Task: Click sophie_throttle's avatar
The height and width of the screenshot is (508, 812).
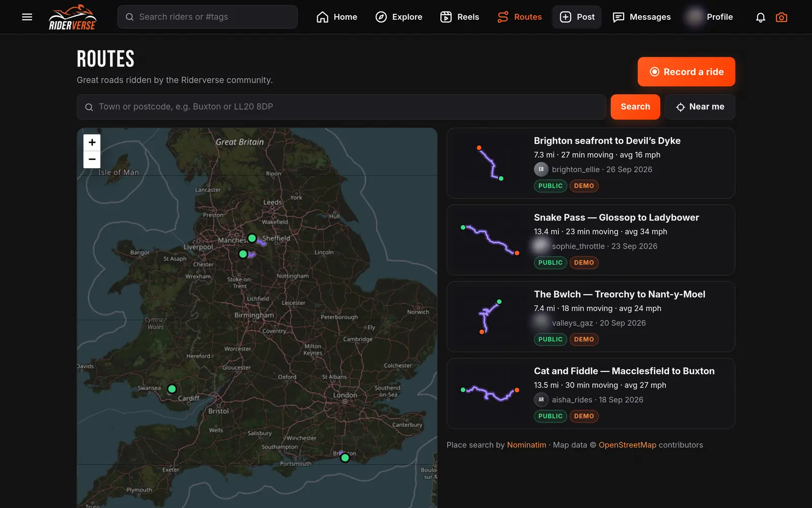Action: [541, 246]
